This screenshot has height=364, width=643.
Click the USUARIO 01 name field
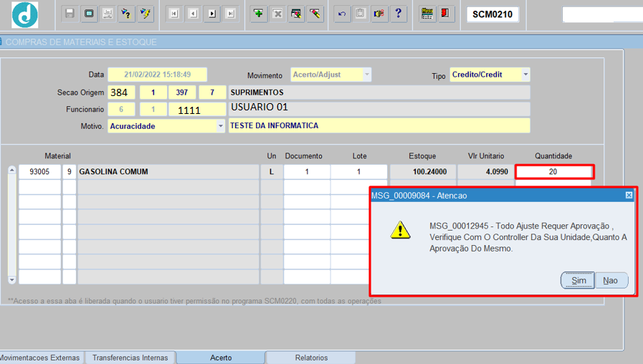[379, 110]
